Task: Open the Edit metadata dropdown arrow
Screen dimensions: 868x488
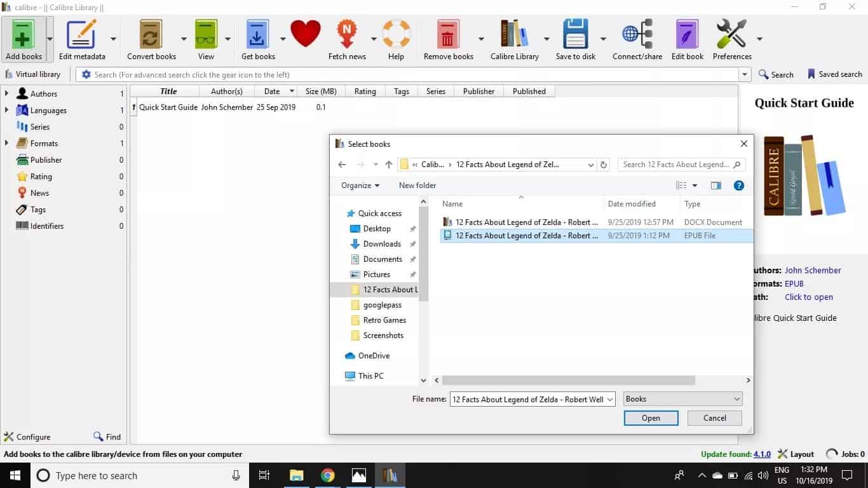Action: click(113, 39)
